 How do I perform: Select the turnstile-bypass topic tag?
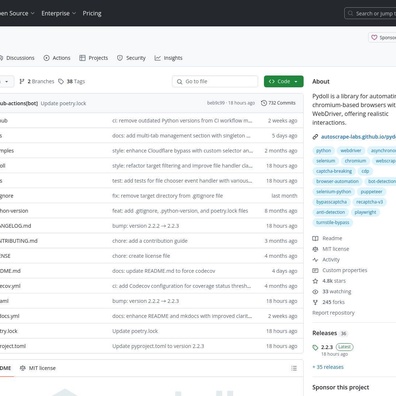[333, 222]
